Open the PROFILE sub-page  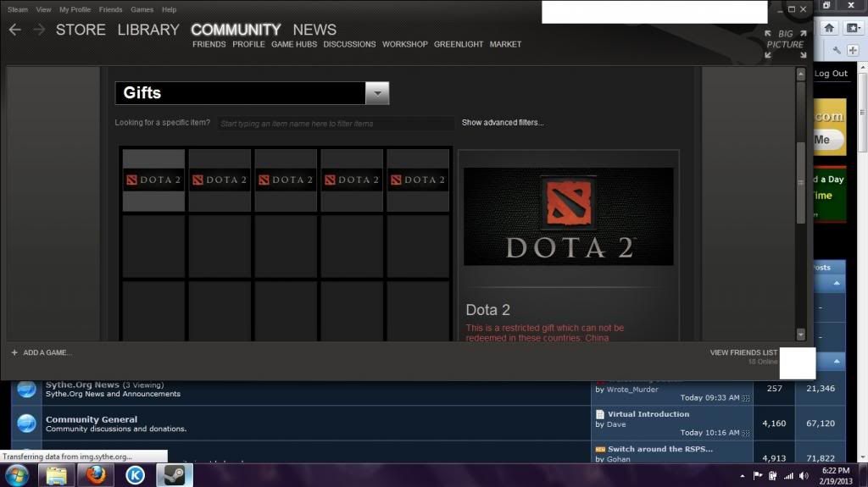point(248,44)
